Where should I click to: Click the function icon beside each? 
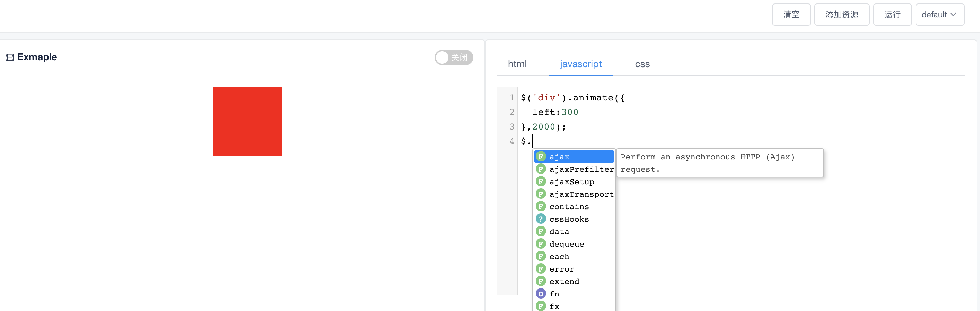pyautogui.click(x=541, y=256)
